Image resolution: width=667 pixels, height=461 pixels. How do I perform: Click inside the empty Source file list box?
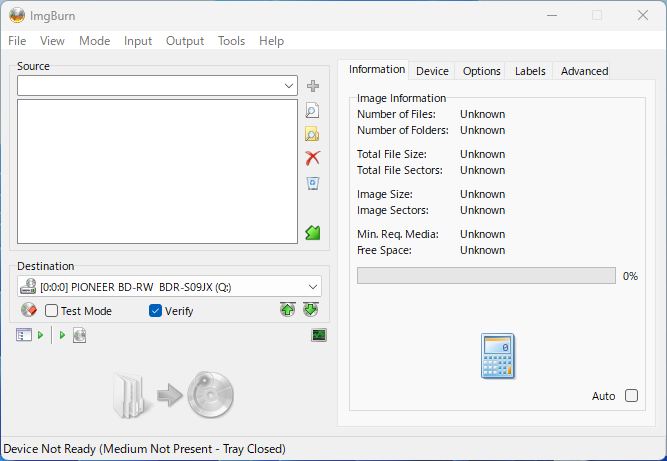click(157, 171)
